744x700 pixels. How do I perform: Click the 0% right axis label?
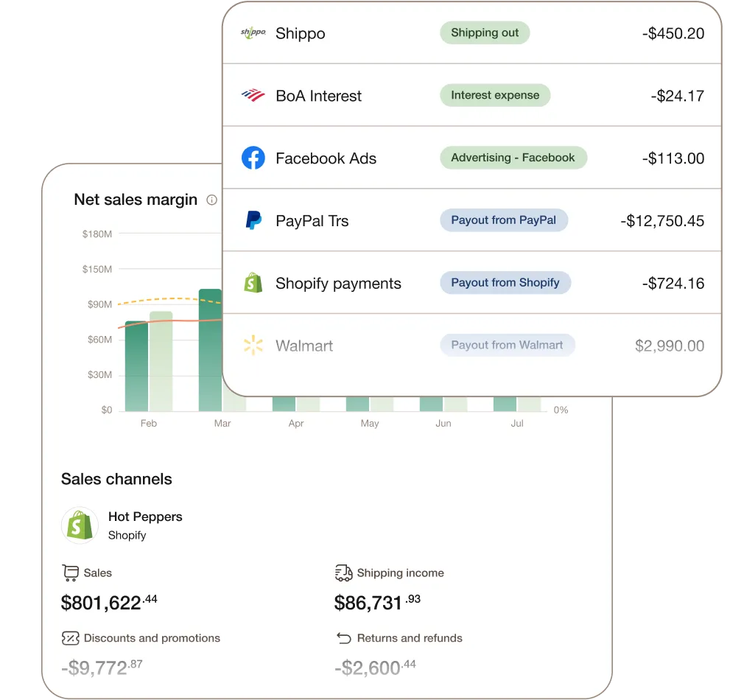pos(561,410)
